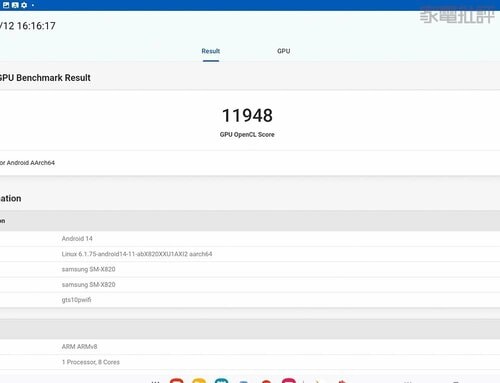Switch to the Result tab
The image size is (500, 383).
tap(210, 51)
